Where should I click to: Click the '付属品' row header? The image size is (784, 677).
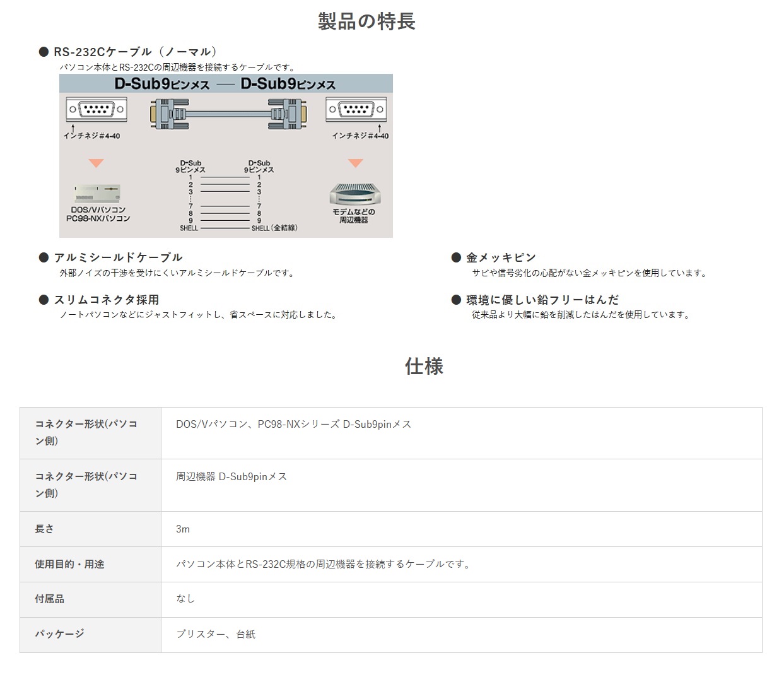coord(90,599)
